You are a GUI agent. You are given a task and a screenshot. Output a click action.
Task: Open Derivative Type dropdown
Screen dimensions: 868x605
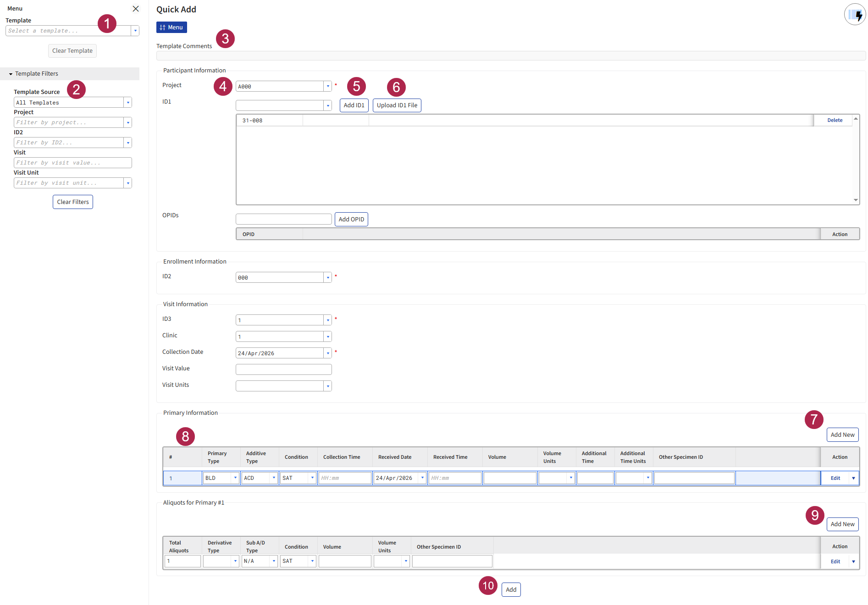pos(235,561)
